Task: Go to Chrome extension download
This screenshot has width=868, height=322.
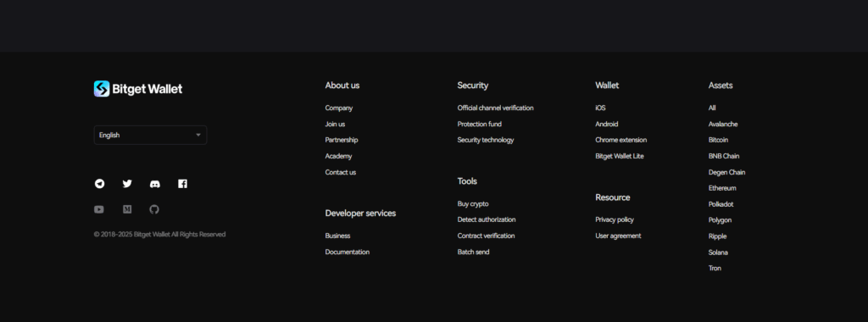Action: [x=621, y=140]
